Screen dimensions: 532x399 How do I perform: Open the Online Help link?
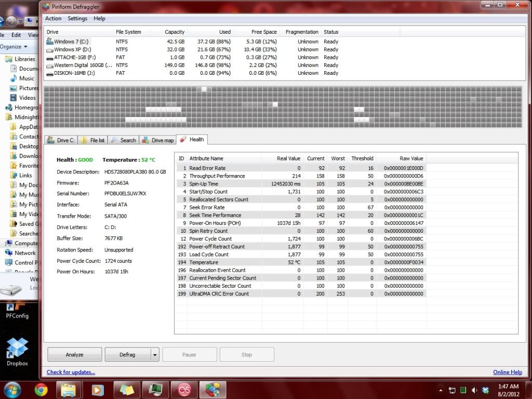click(508, 372)
